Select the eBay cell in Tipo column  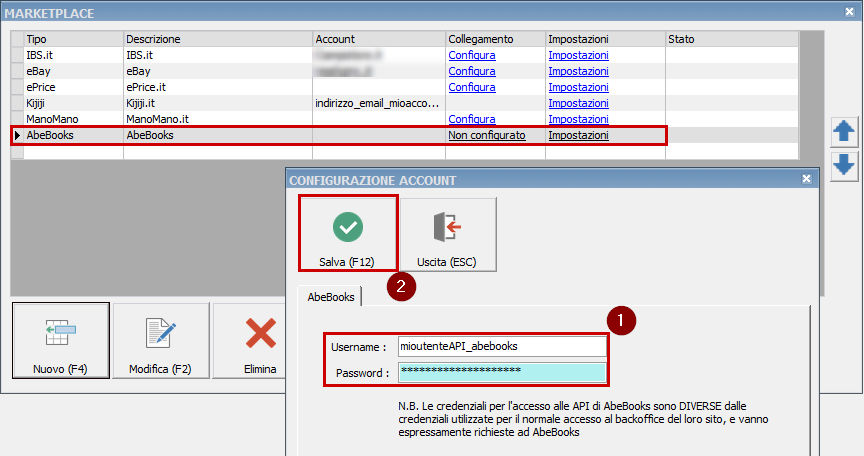pyautogui.click(x=73, y=71)
